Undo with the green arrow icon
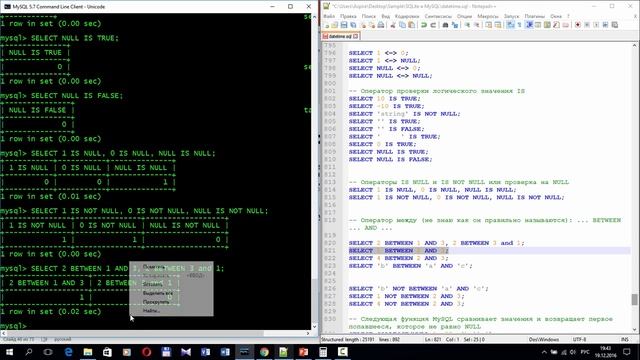The height and width of the screenshot is (360, 640). coord(424,25)
